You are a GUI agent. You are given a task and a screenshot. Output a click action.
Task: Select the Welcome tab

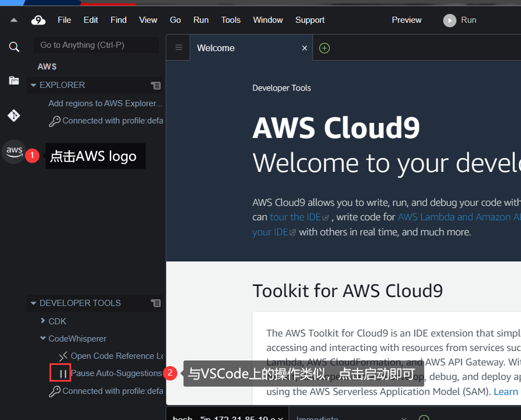coord(251,48)
